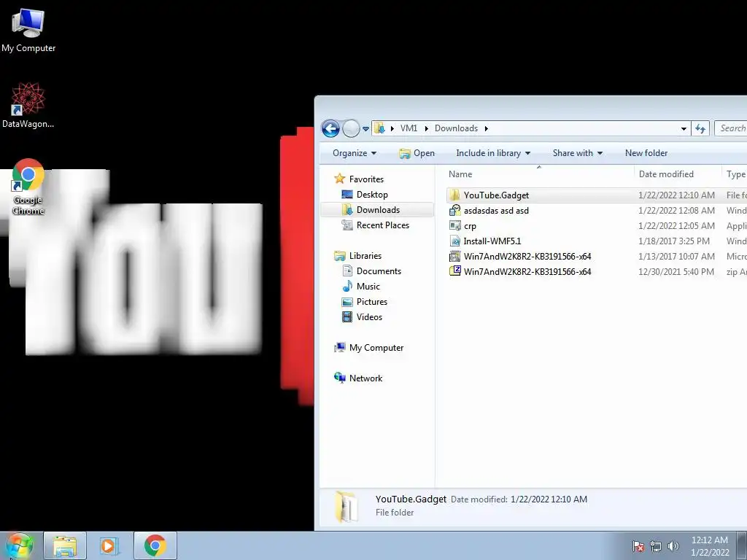Open the Windows Start menu
747x560 pixels.
[20, 545]
